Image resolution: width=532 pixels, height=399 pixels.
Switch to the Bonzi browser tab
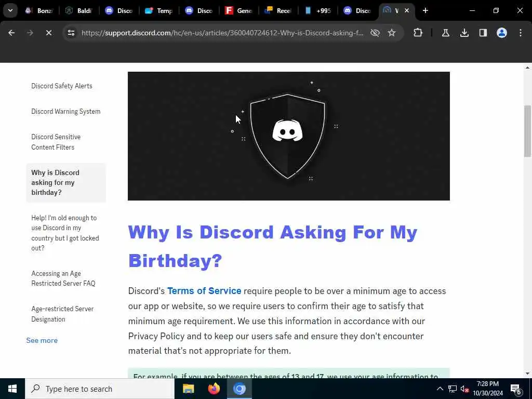39,10
